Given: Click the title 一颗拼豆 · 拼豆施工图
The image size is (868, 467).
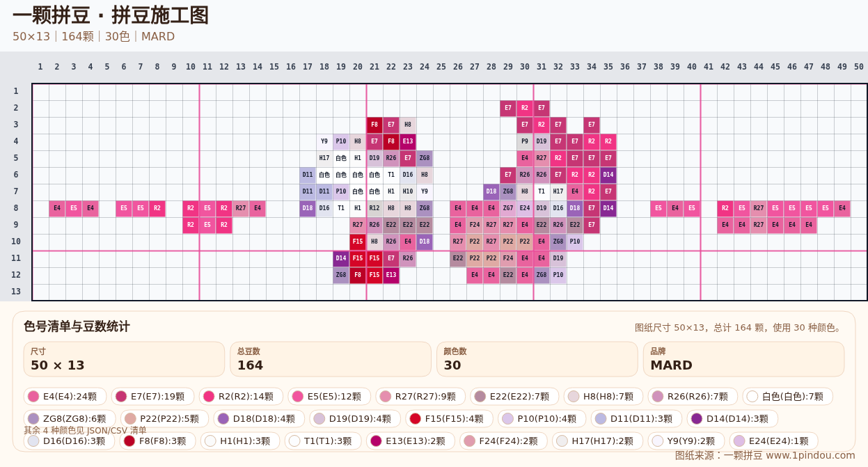Looking at the screenshot, I should click(x=111, y=15).
